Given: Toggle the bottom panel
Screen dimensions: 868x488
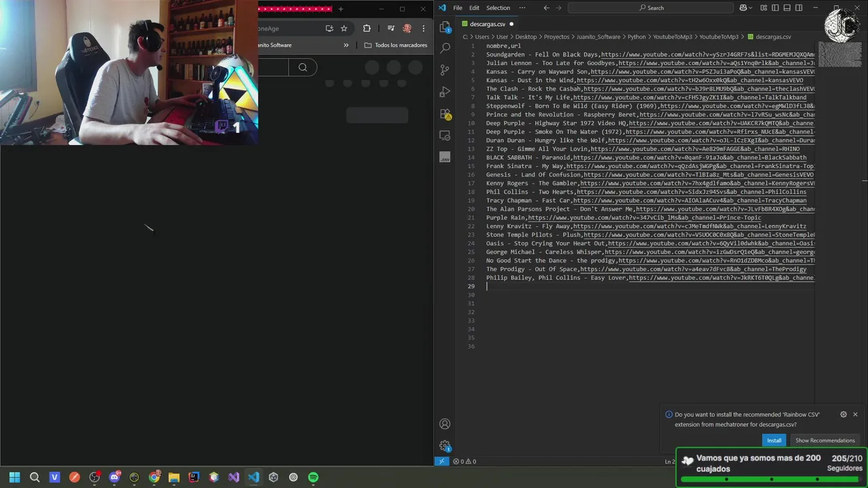Looking at the screenshot, I should 787,8.
